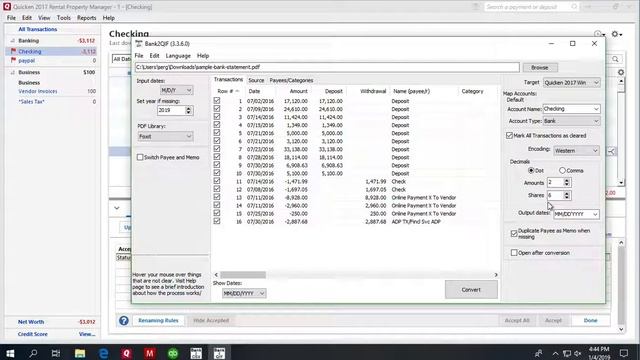Click the horizontal scrollbar thumb under transactions
640x360 pixels.
[x=243, y=275]
